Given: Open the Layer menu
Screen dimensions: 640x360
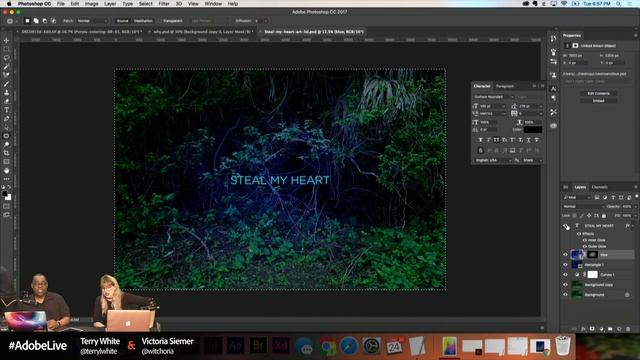Looking at the screenshot, I should pyautogui.click(x=110, y=4).
